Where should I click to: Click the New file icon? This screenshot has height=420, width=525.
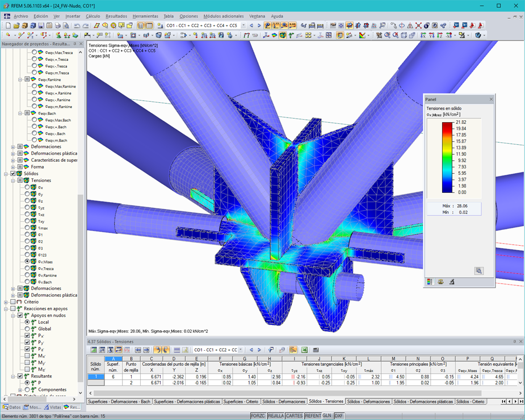pos(8,25)
